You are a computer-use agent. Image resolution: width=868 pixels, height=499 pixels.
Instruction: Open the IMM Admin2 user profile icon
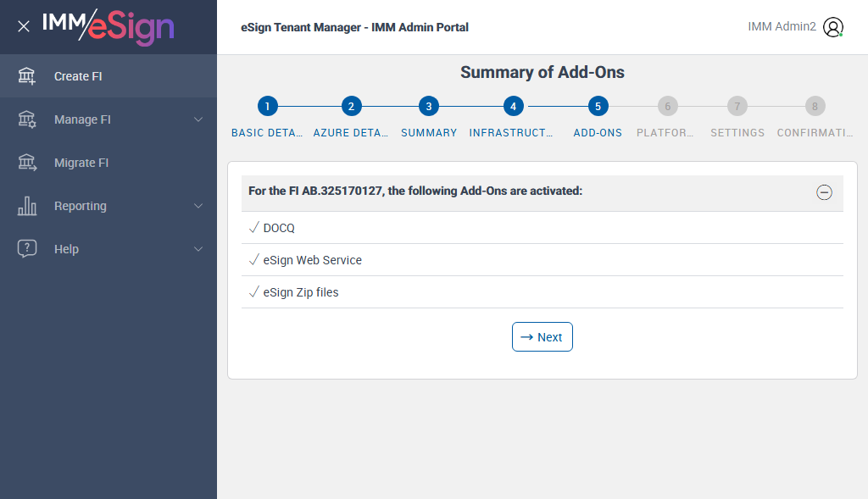(833, 27)
